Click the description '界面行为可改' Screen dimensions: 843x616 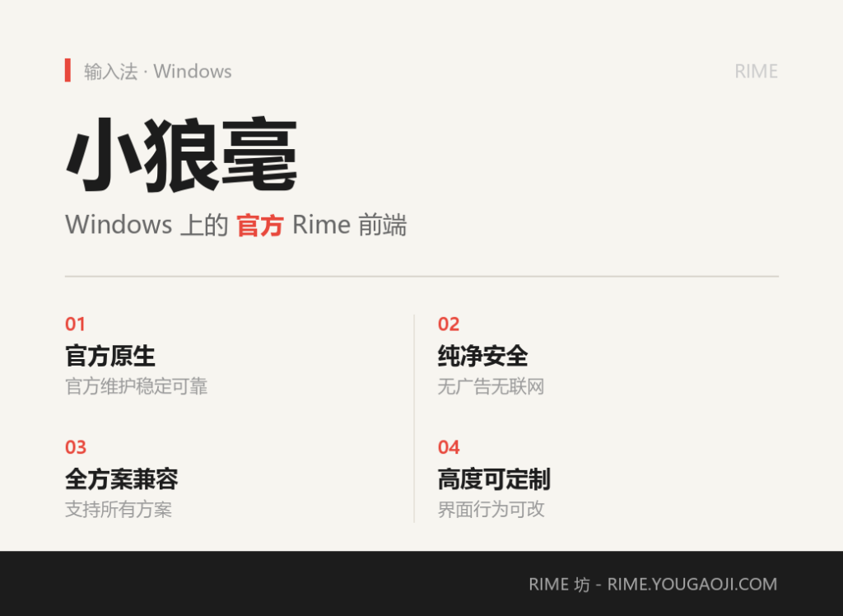click(491, 509)
